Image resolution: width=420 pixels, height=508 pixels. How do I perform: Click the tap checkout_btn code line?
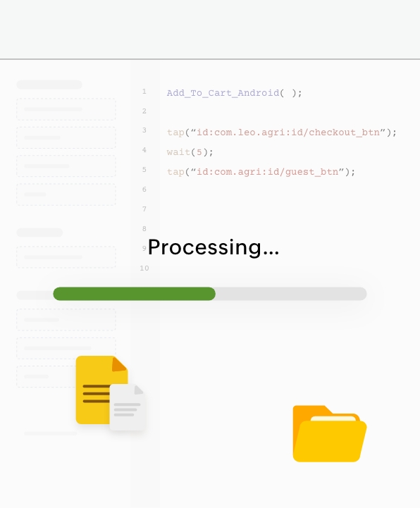pos(282,132)
